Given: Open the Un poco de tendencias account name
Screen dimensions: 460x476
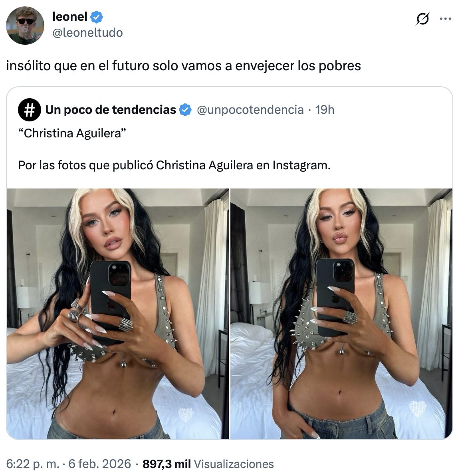Looking at the screenshot, I should tap(111, 109).
